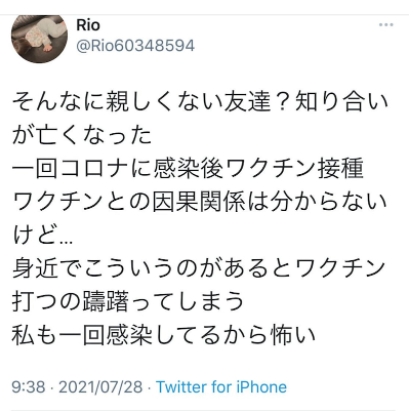Viewport: 413px width, 411px height.
Task: Select the 9:38 timestamp
Action: [x=28, y=387]
